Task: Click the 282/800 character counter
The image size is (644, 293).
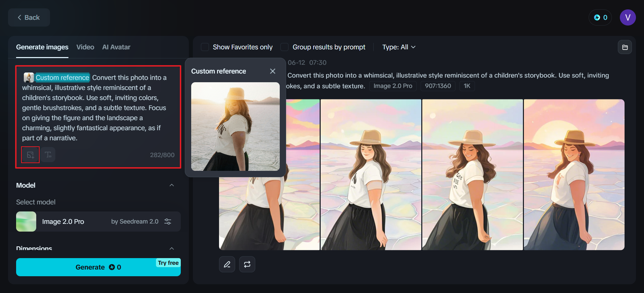Action: click(162, 155)
